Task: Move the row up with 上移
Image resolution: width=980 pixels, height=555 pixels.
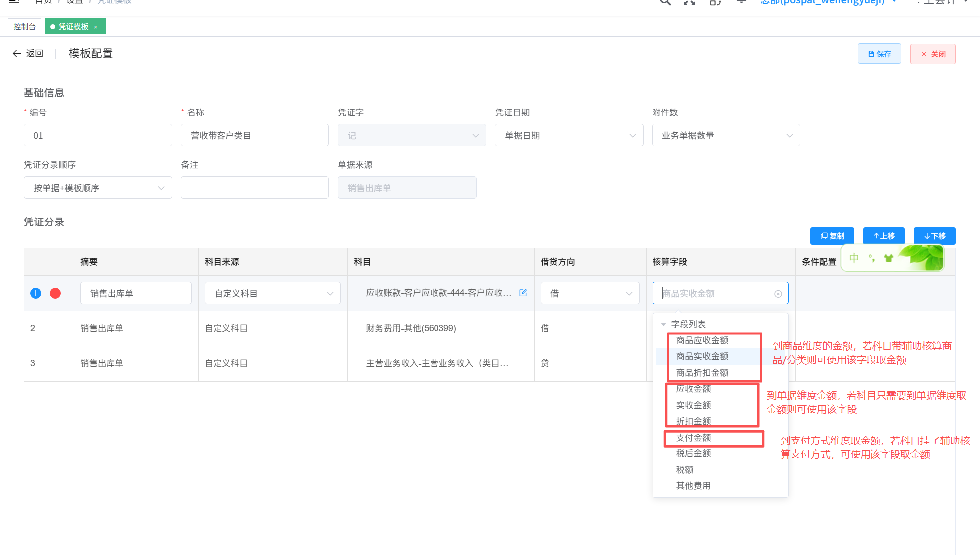Action: [x=884, y=236]
